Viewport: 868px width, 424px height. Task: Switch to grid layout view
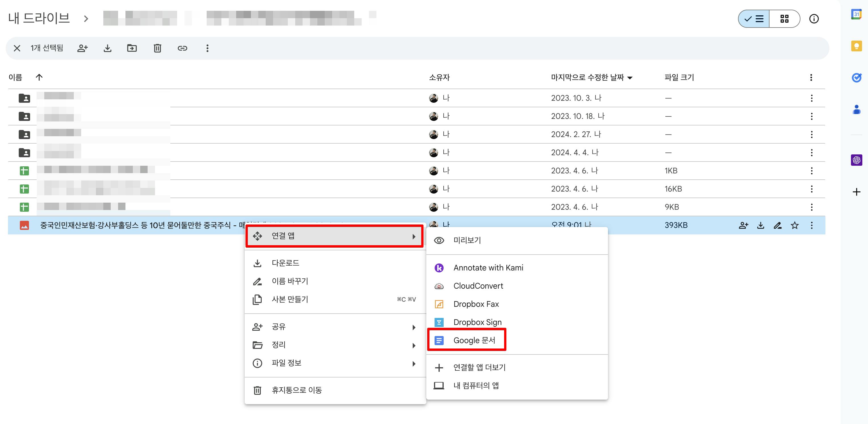(x=785, y=19)
